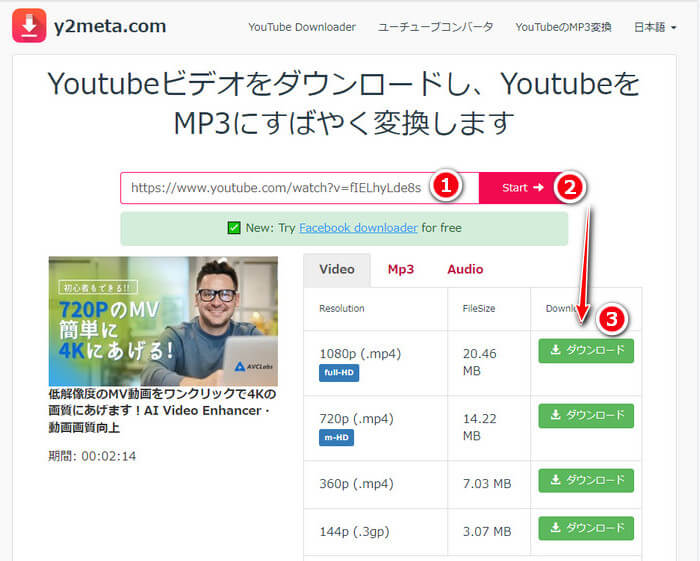
Task: Download the 360p (.mp4) video
Action: coord(586,480)
